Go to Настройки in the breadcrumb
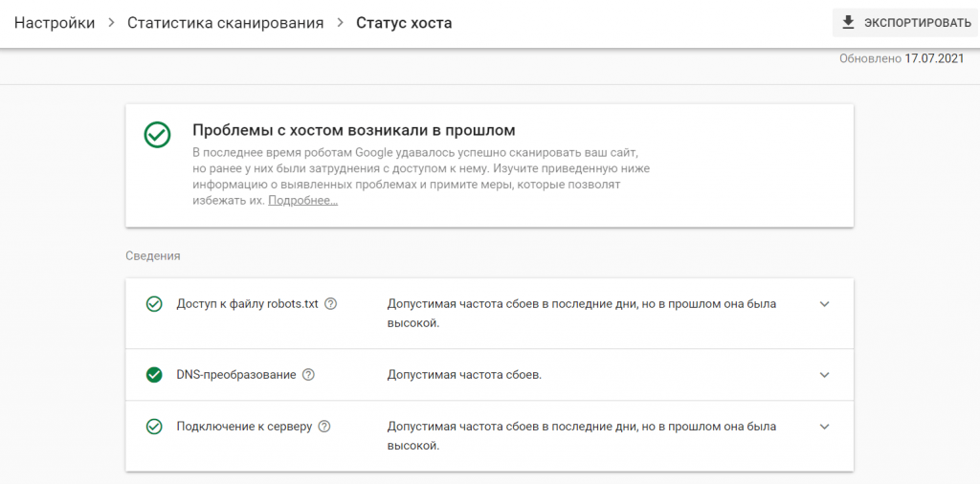Screen dimensions: 980x484 (x=54, y=23)
